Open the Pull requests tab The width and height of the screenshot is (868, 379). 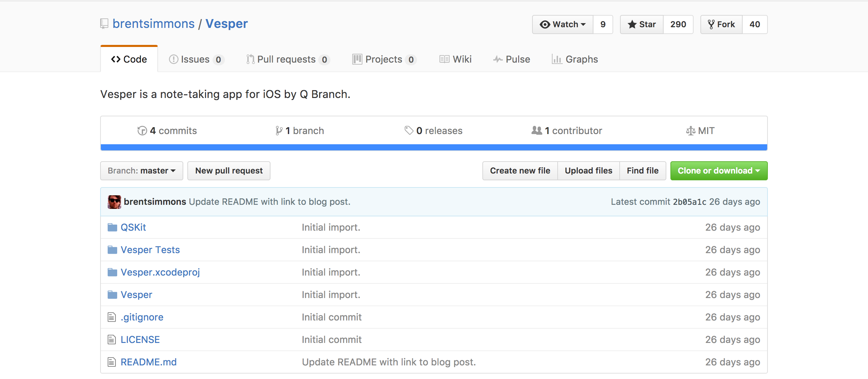tap(287, 60)
